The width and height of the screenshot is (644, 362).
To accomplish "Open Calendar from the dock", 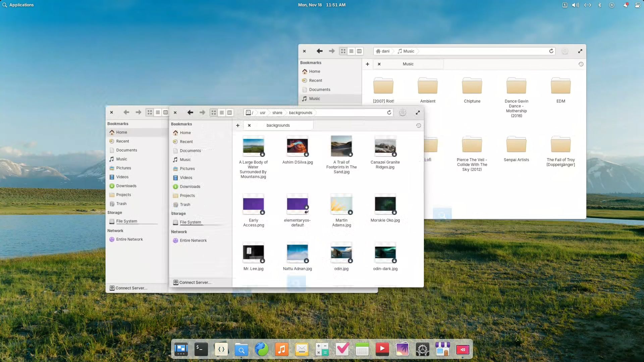I will (362, 349).
